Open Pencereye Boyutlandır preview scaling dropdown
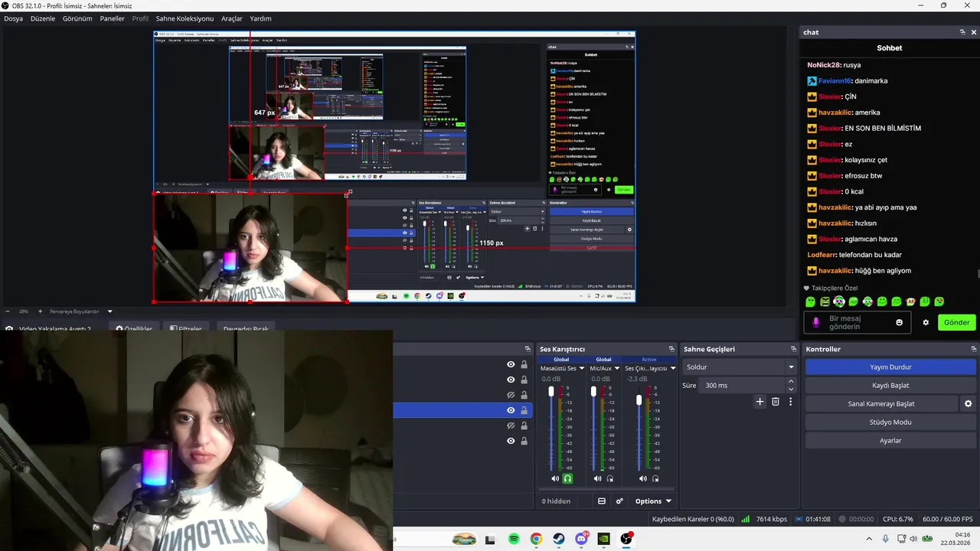The image size is (980, 551). (109, 311)
